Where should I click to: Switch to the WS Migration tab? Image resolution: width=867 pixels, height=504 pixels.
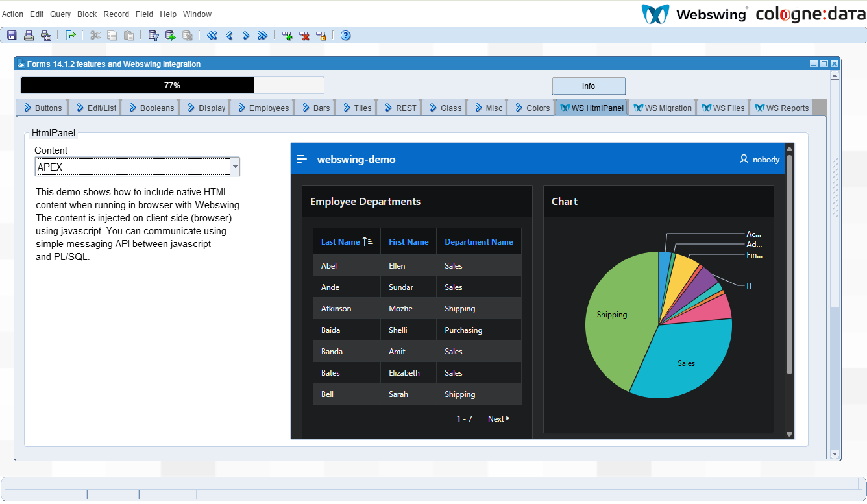(663, 108)
